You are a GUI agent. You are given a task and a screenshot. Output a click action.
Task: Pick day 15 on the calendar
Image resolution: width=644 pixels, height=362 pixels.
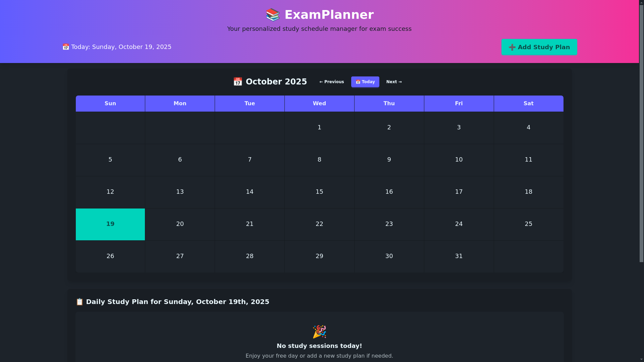(x=319, y=192)
